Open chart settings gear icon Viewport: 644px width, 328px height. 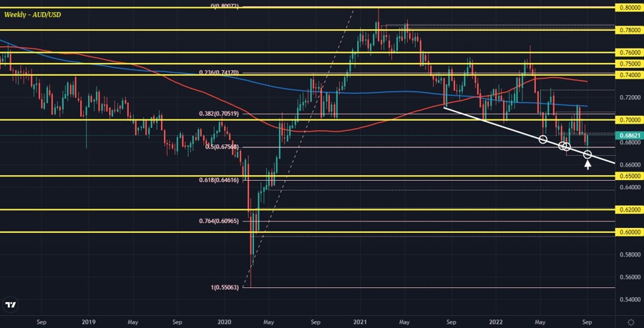[x=630, y=322]
